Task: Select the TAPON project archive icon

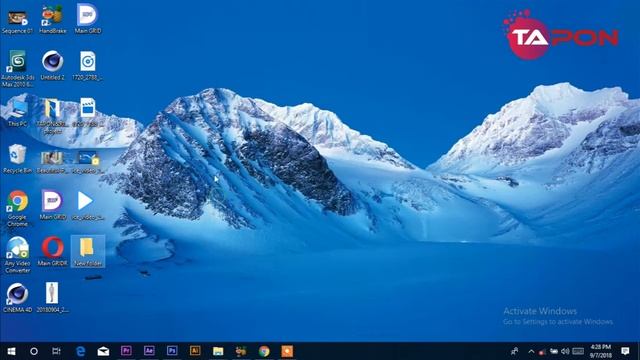Action: (x=52, y=116)
